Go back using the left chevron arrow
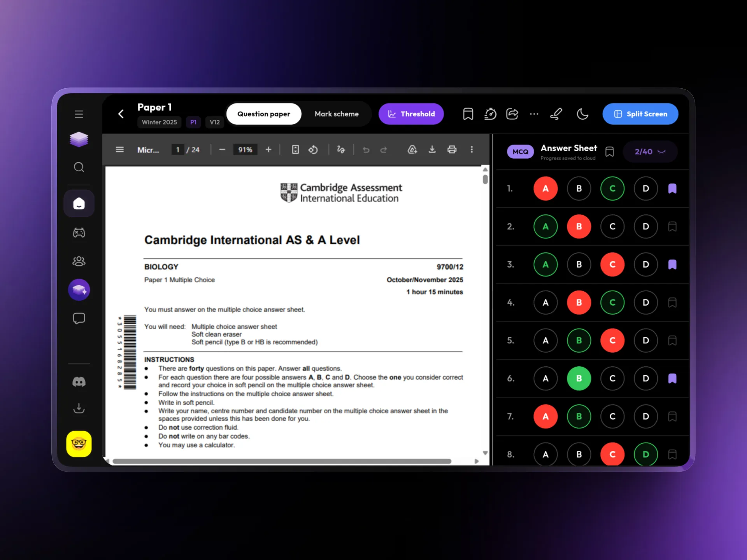 coord(121,114)
